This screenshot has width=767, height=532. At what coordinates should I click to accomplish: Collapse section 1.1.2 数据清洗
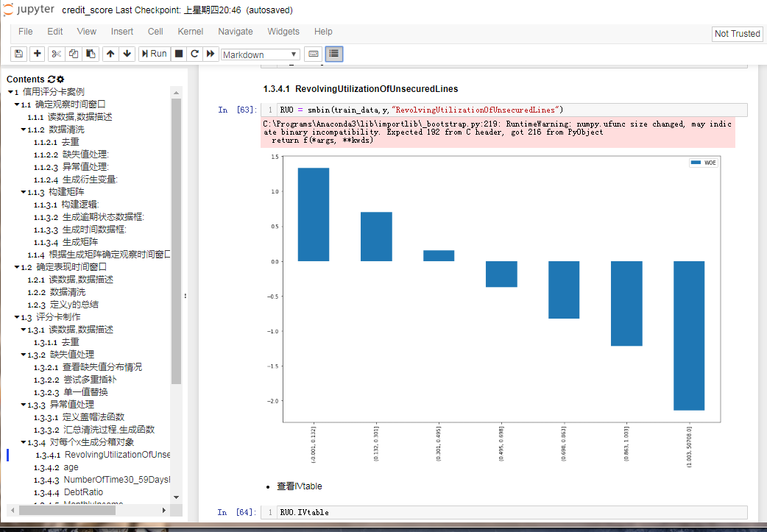point(24,130)
